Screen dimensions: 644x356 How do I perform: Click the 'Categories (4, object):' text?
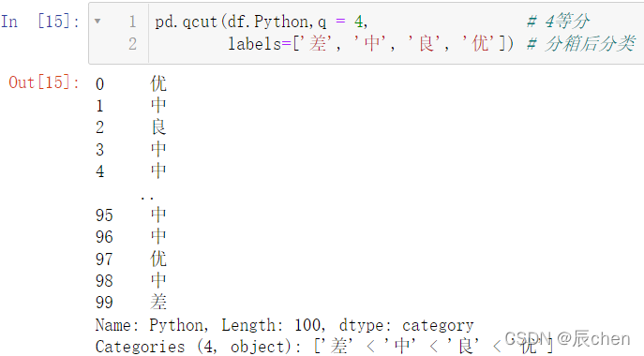(x=199, y=347)
